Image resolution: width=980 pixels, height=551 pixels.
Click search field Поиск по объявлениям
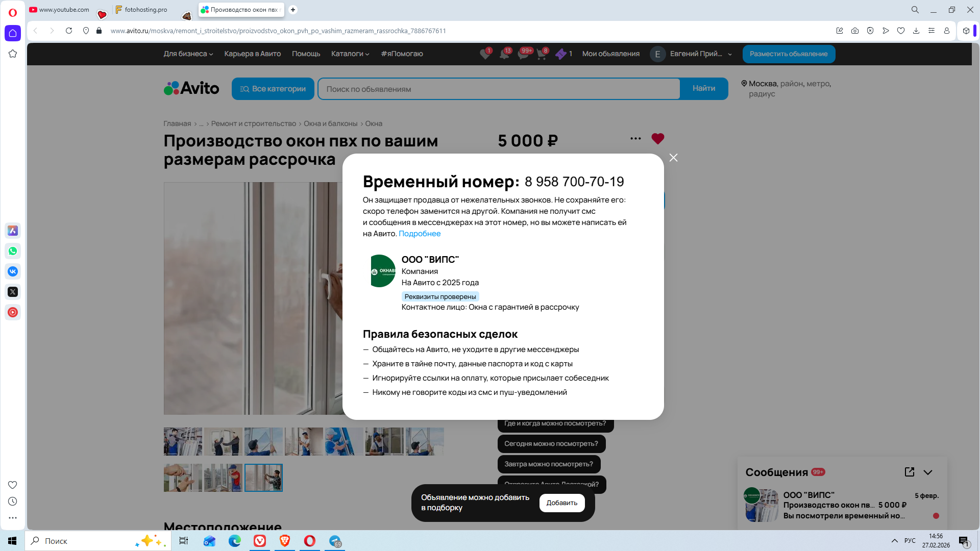(498, 89)
